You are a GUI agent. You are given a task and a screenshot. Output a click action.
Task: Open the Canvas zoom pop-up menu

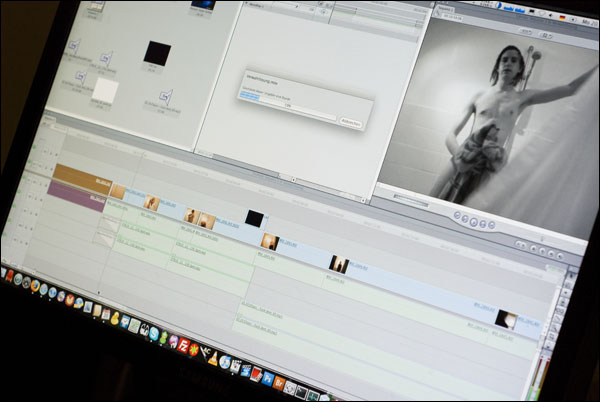527,32
